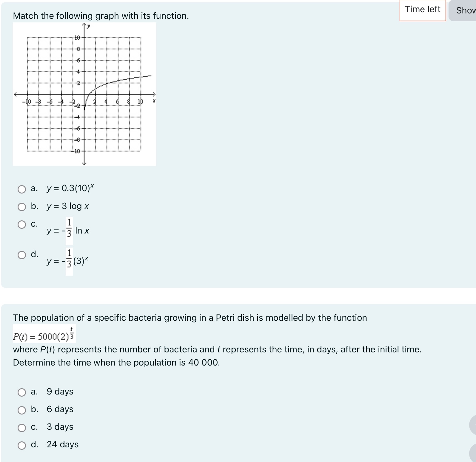Click the P(t) = 5000(2)^(t/3) formula image
The width and height of the screenshot is (476, 462).
[44, 333]
